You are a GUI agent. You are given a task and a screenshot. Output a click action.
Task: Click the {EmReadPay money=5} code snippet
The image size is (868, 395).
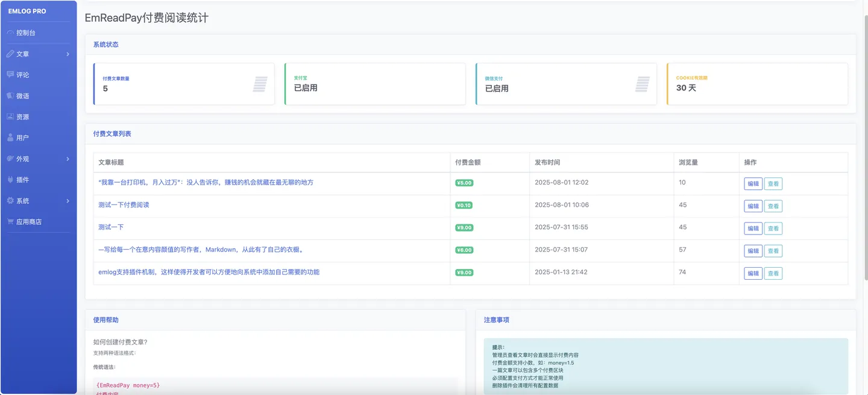[x=128, y=385]
